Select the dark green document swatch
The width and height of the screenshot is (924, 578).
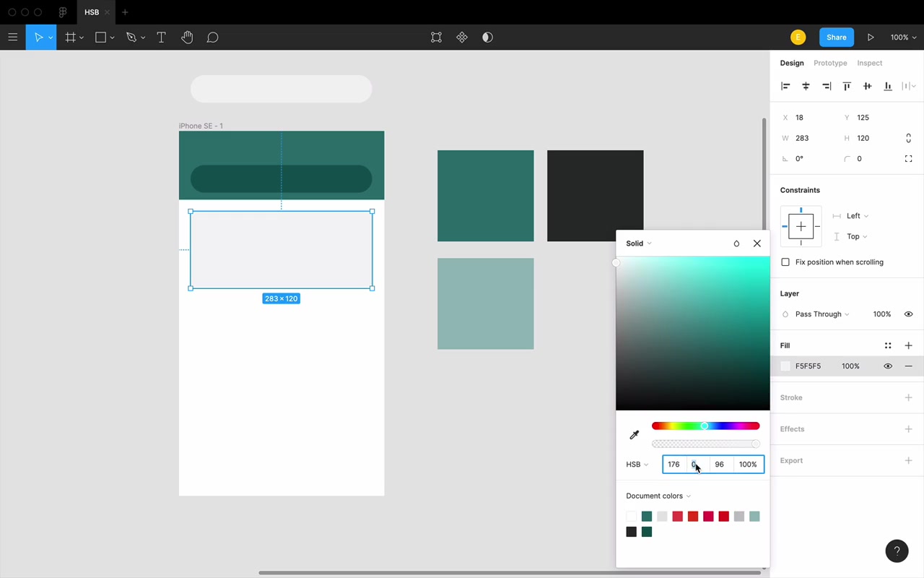pyautogui.click(x=647, y=532)
